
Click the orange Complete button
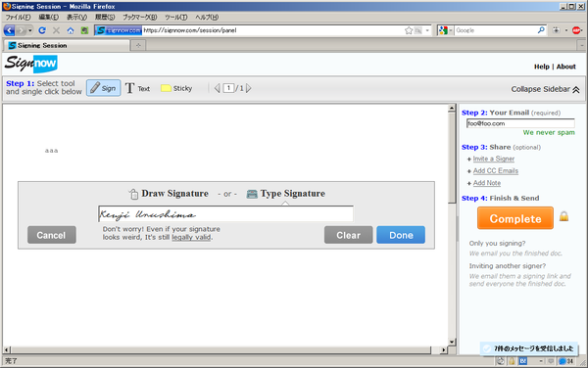tap(515, 218)
